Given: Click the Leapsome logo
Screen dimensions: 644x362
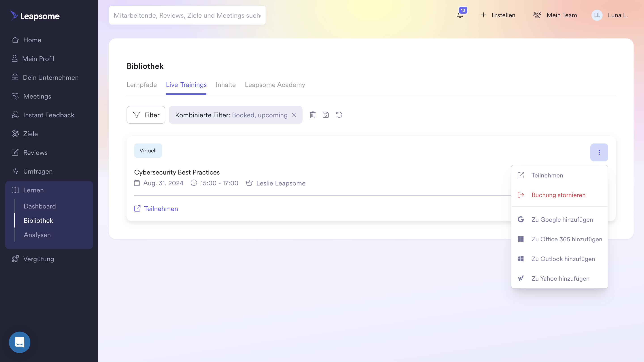Looking at the screenshot, I should (x=35, y=16).
